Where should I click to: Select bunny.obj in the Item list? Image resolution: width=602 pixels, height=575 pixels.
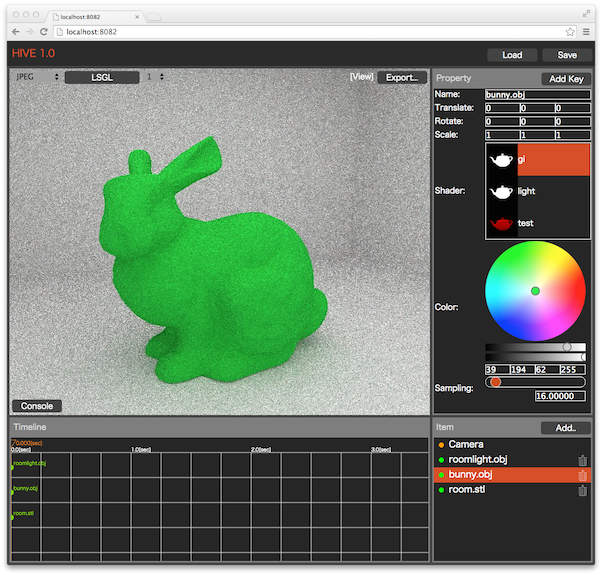(x=512, y=475)
